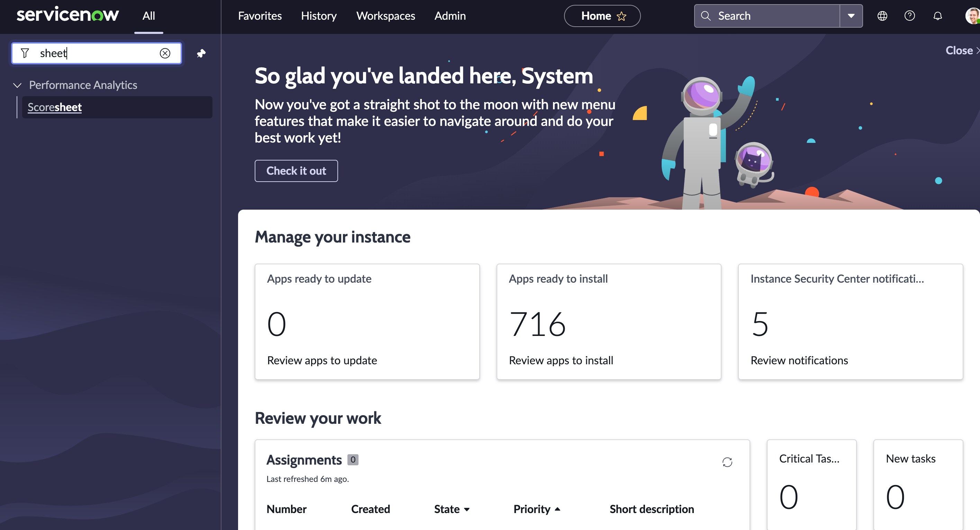Screen dimensions: 980x530
Task: Click the Created column header
Action: coord(371,509)
